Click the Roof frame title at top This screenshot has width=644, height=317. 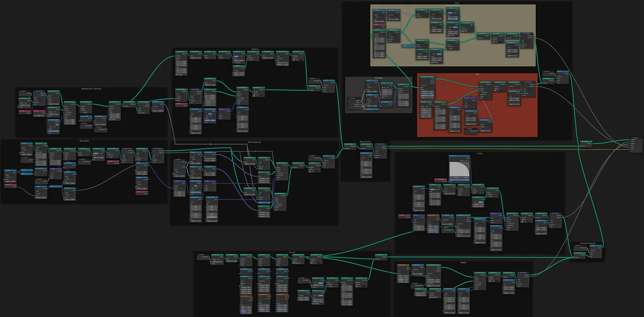[x=457, y=3]
